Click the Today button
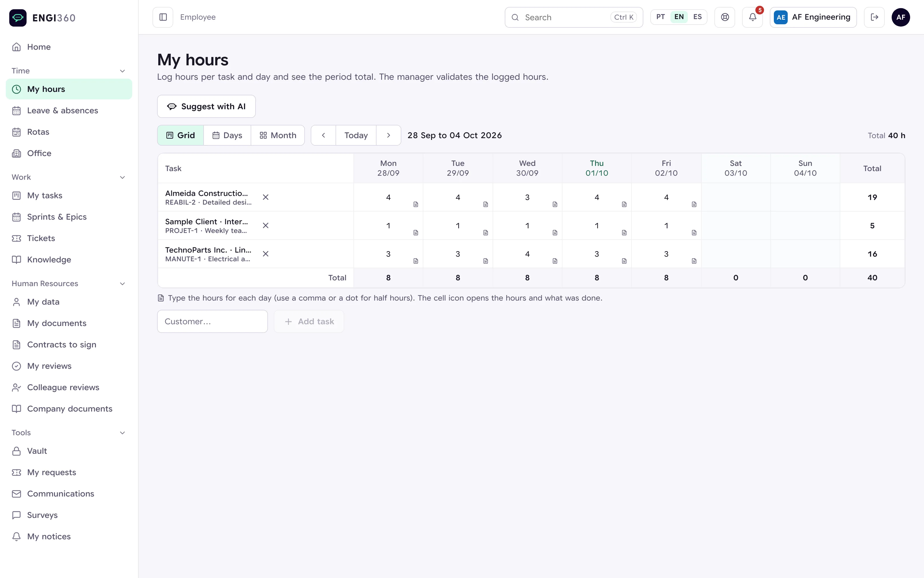 [356, 135]
